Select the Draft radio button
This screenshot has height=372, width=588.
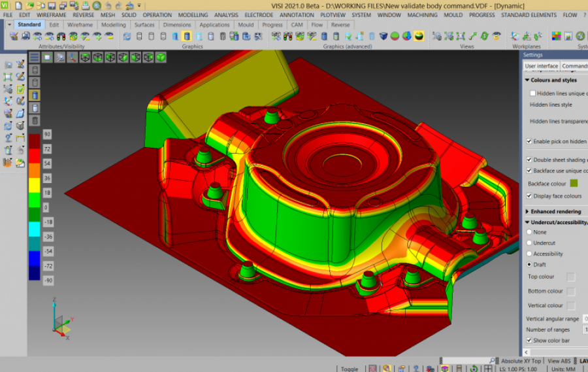click(x=529, y=264)
